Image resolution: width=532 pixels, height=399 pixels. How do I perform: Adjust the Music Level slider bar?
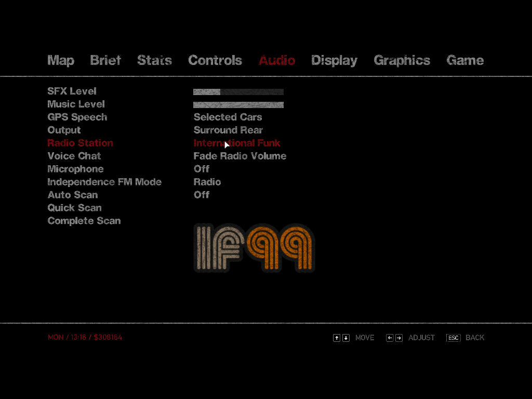[x=238, y=105]
